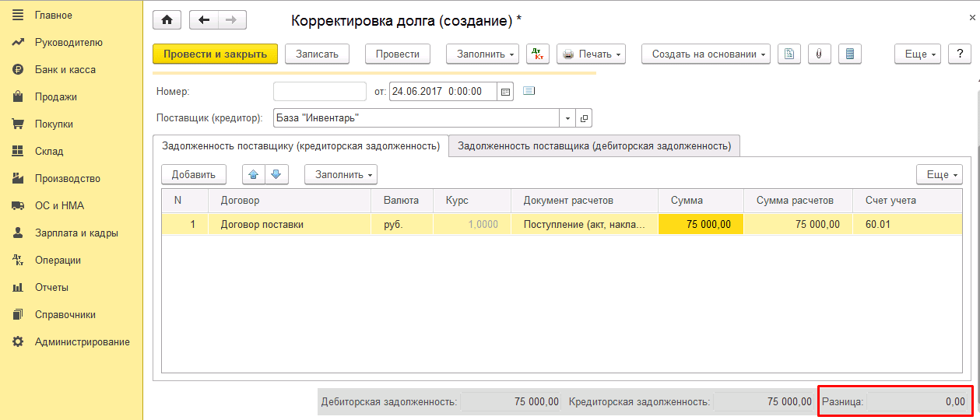Click the comment icon next to date
This screenshot has width=980, height=420.
click(x=529, y=91)
